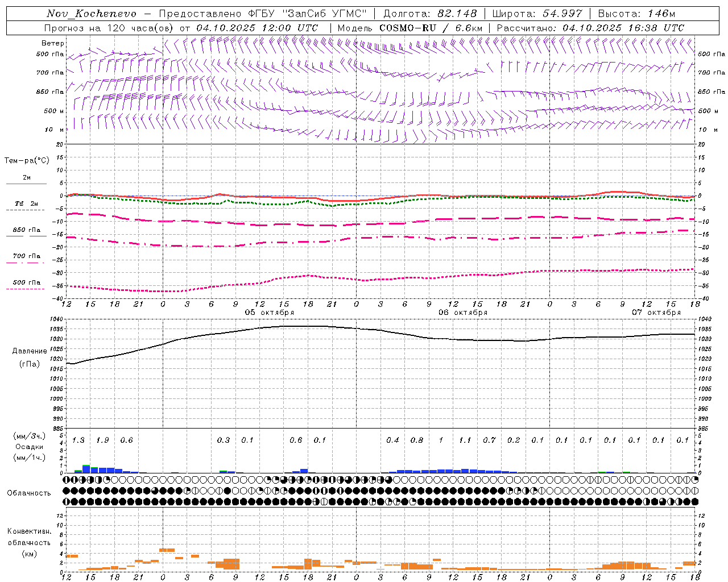Screen dimensions: 728x582
Task: Click the 700 гПа temperature legend entry
Action: click(x=27, y=256)
